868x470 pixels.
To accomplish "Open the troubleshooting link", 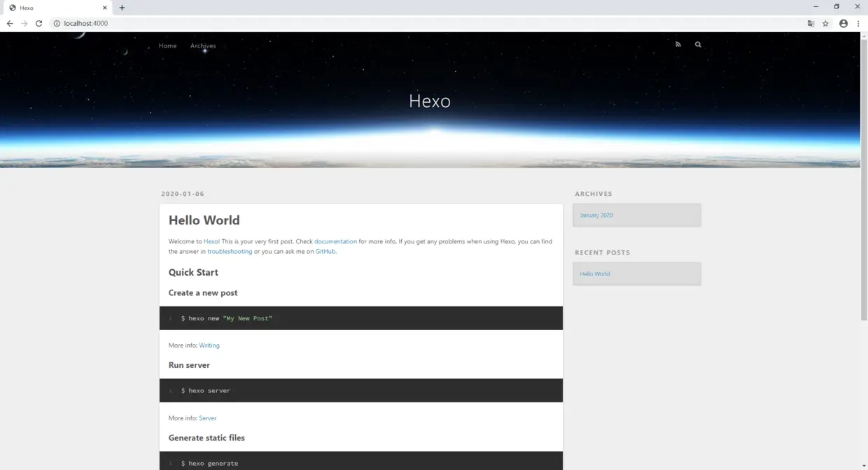I will (x=230, y=251).
